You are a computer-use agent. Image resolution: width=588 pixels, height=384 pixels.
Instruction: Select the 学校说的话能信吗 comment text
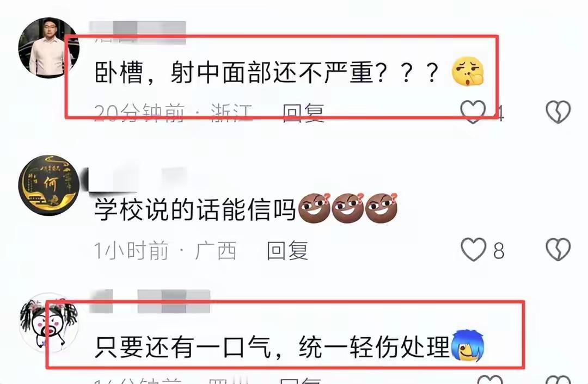[194, 209]
